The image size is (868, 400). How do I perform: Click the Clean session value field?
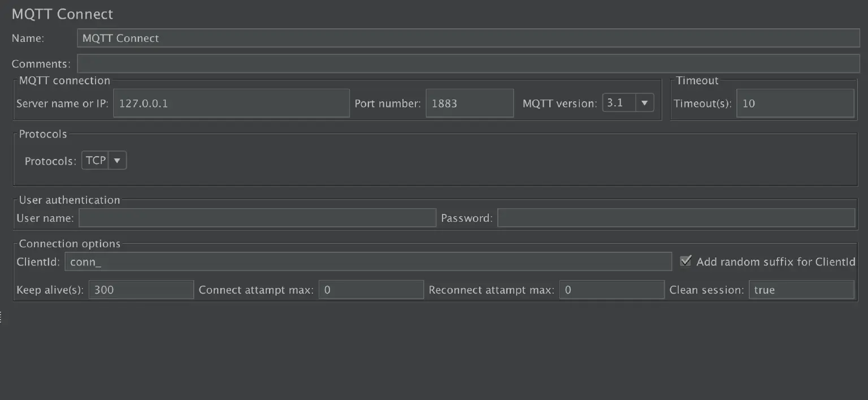(801, 290)
